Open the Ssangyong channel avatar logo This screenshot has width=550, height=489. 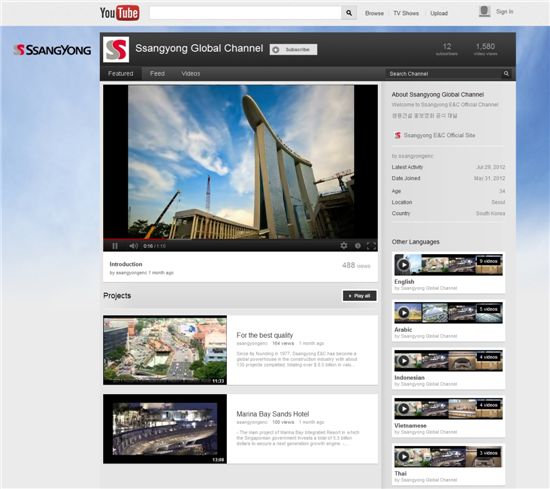click(116, 49)
